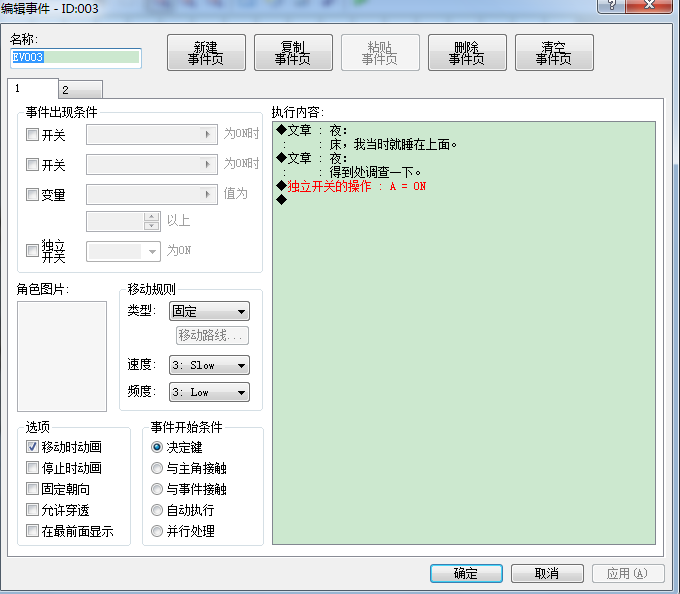Click the 删除事件页 button
Image resolution: width=680 pixels, height=594 pixels.
[x=467, y=52]
